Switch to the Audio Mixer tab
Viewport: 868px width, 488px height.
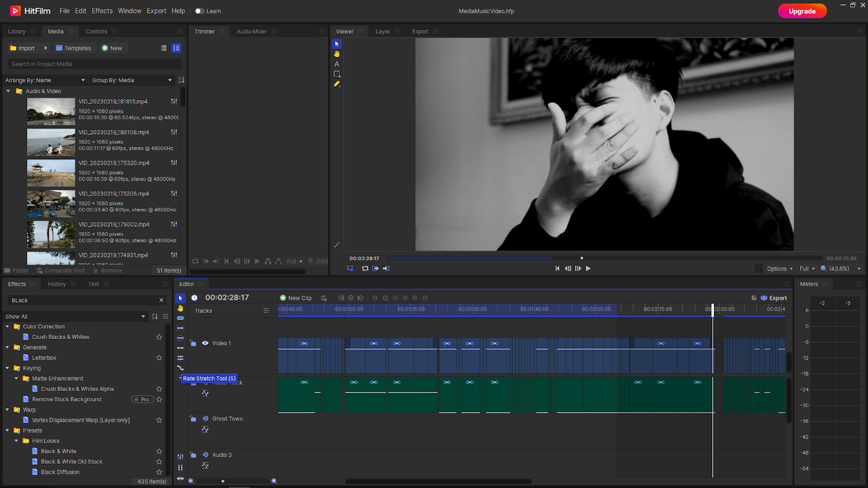pos(252,31)
